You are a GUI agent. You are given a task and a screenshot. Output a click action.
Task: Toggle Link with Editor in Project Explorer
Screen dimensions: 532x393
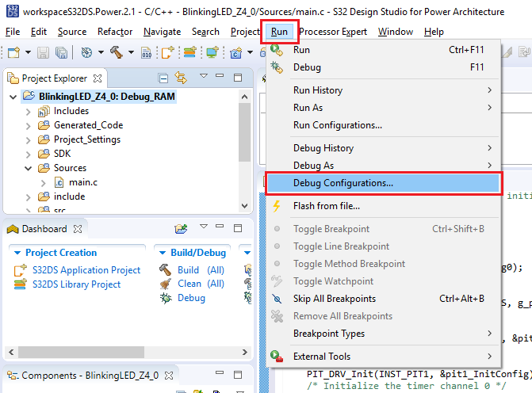pos(181,78)
